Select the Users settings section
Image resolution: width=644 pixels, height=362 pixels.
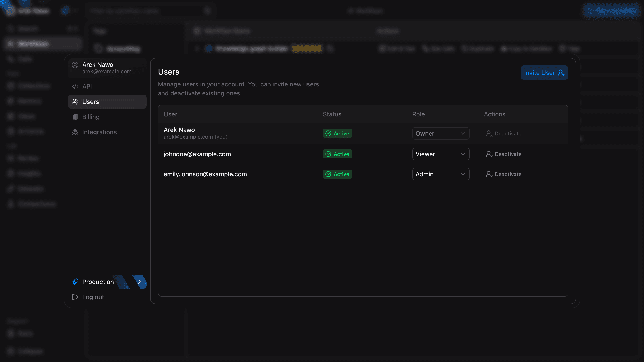click(107, 102)
